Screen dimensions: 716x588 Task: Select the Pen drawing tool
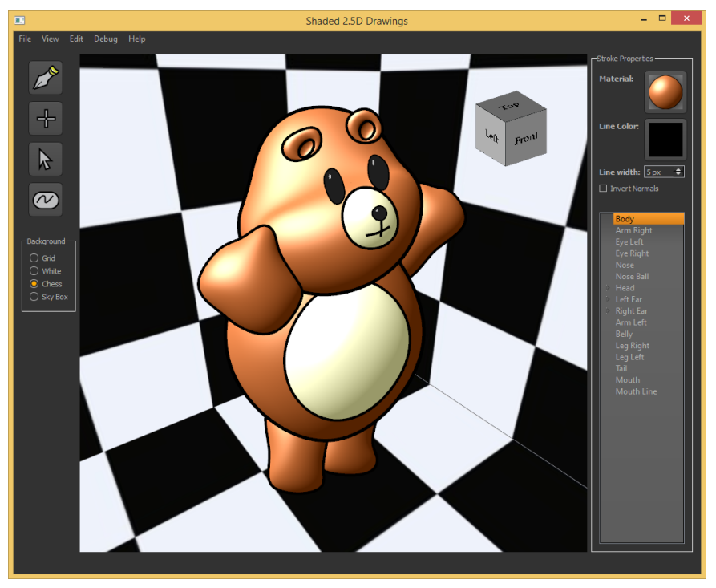click(x=46, y=78)
